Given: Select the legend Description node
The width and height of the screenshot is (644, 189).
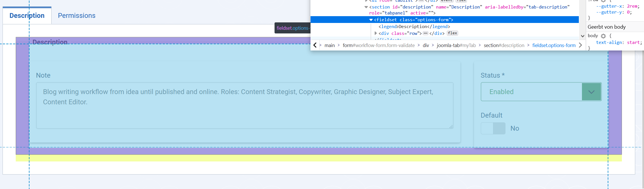Looking at the screenshot, I should (x=414, y=27).
